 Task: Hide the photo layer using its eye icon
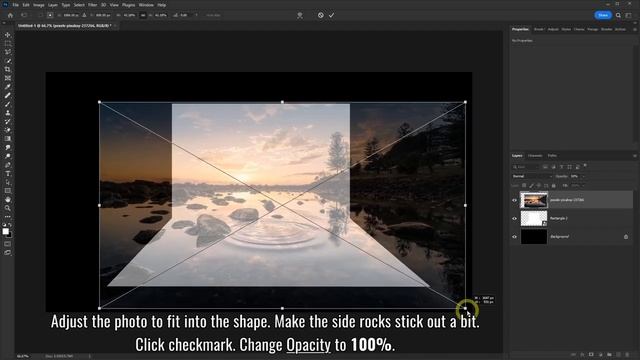(514, 200)
